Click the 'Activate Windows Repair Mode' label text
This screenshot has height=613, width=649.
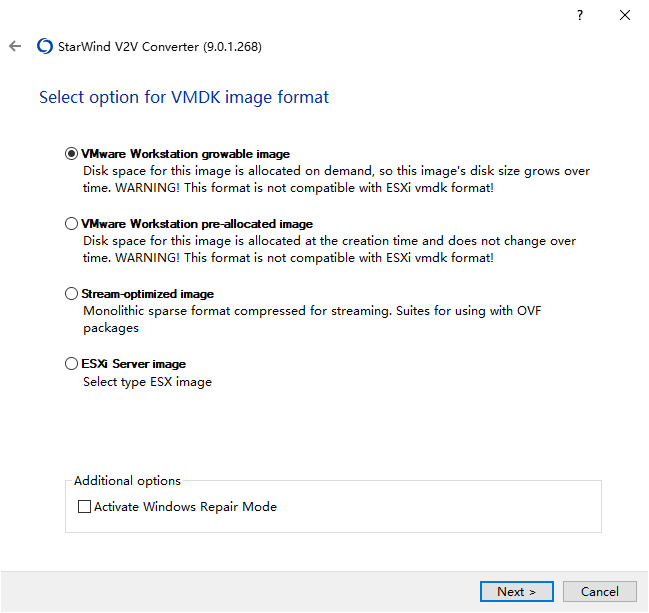coord(185,506)
